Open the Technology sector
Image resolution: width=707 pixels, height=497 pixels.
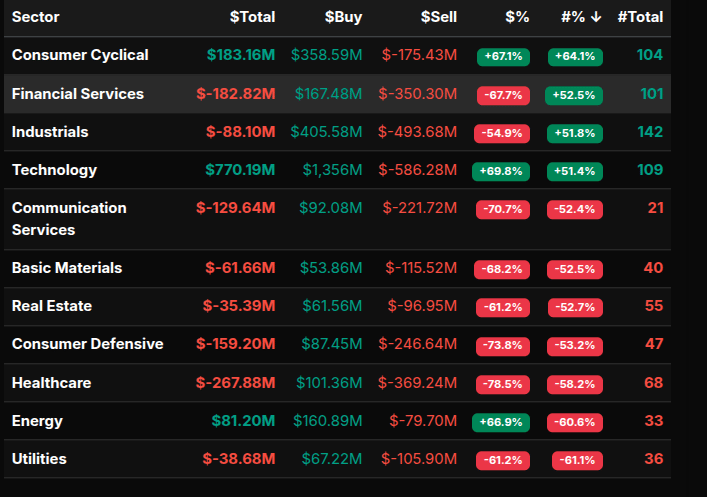click(55, 170)
